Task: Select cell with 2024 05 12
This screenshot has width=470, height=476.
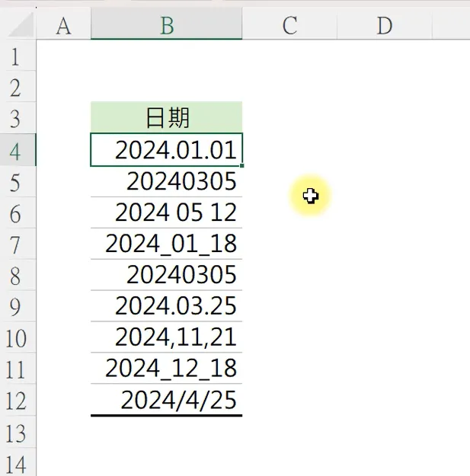Action: point(167,212)
